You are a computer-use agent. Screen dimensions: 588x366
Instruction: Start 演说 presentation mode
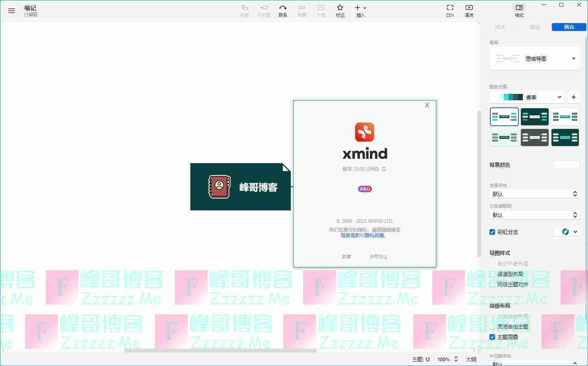click(x=469, y=11)
